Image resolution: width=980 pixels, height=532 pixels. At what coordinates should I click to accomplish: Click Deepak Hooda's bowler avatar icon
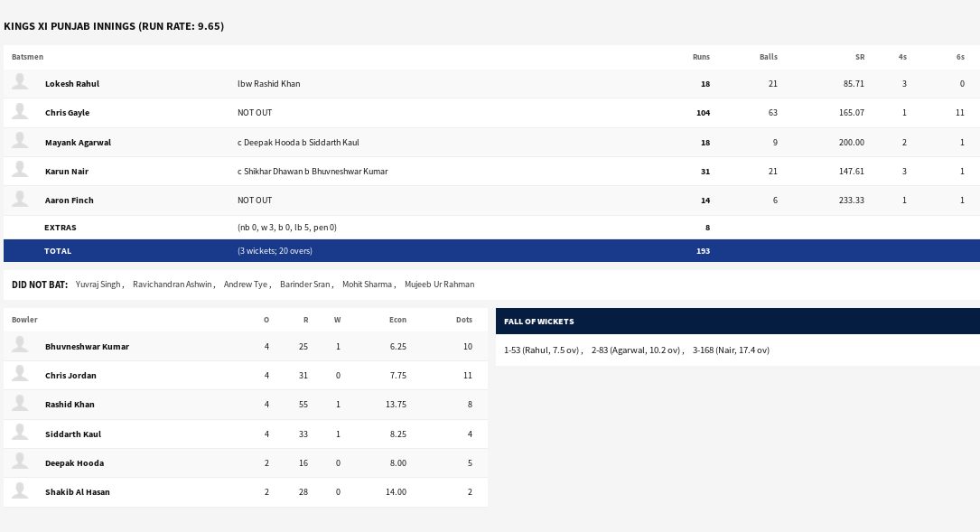[x=20, y=462]
